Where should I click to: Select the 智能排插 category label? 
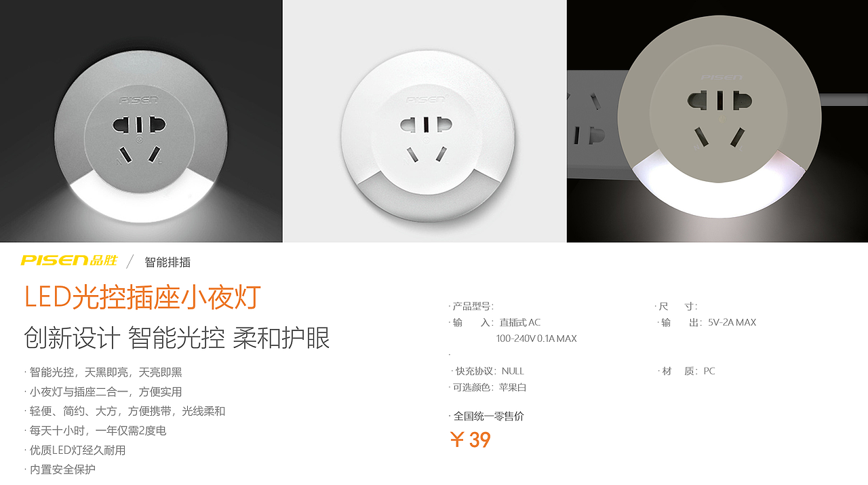click(167, 262)
